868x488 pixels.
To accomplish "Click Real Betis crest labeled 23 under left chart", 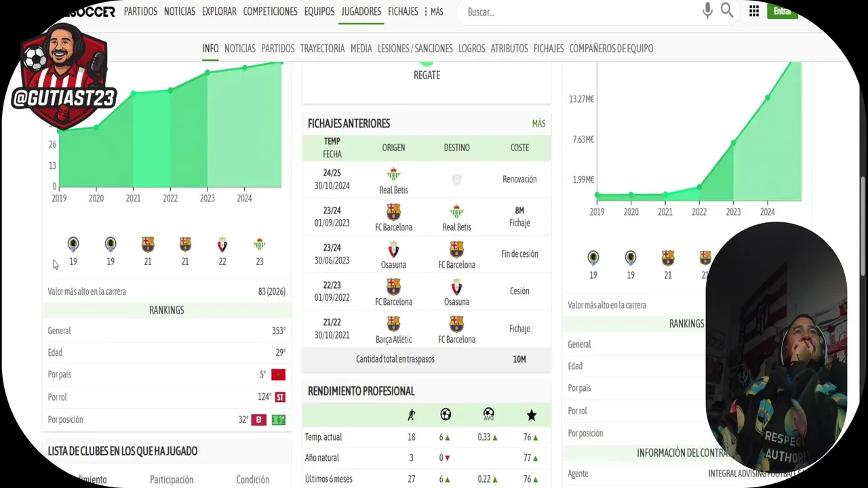I will click(260, 245).
